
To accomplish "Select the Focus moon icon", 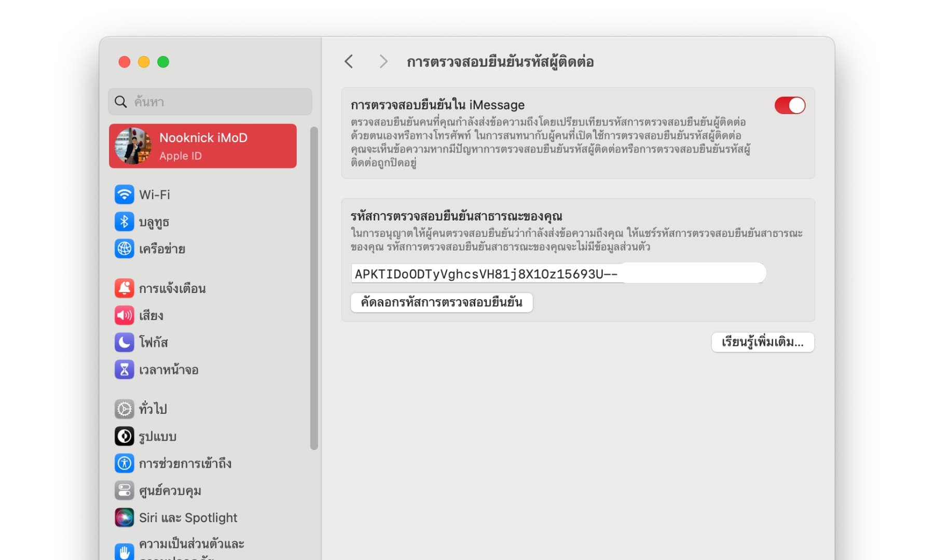I will 124,342.
